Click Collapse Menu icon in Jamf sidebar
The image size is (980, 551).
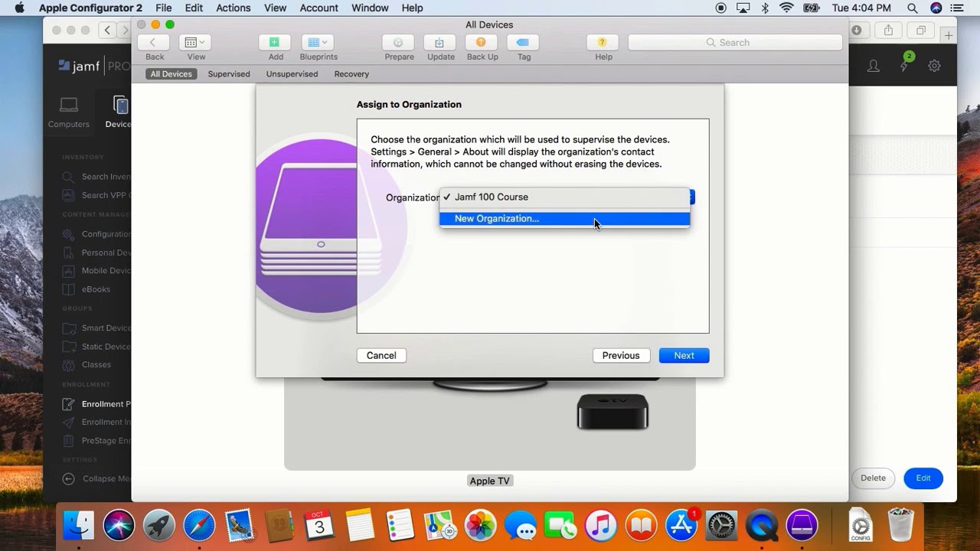[68, 479]
